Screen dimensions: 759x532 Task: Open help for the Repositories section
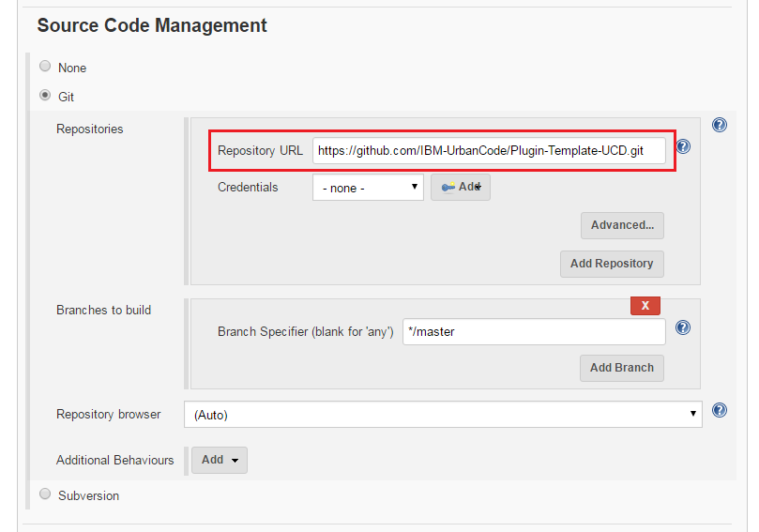[x=720, y=125]
